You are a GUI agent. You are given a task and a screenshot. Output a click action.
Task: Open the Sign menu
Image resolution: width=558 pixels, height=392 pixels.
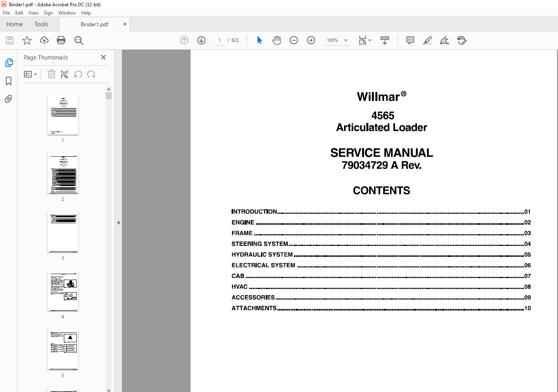pyautogui.click(x=48, y=13)
